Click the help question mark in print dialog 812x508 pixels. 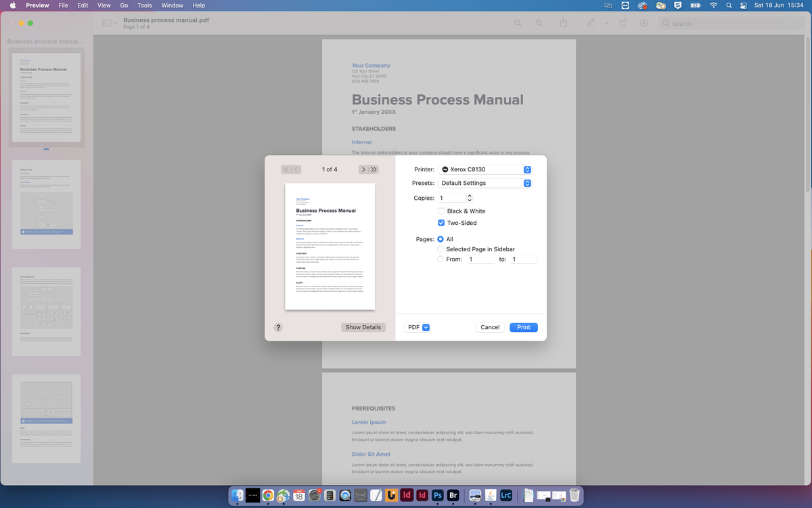277,327
